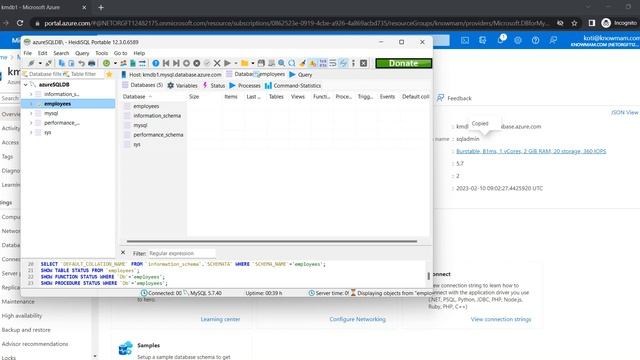
Task: Open the Edit menu in HeidiSQL
Action: click(x=42, y=53)
